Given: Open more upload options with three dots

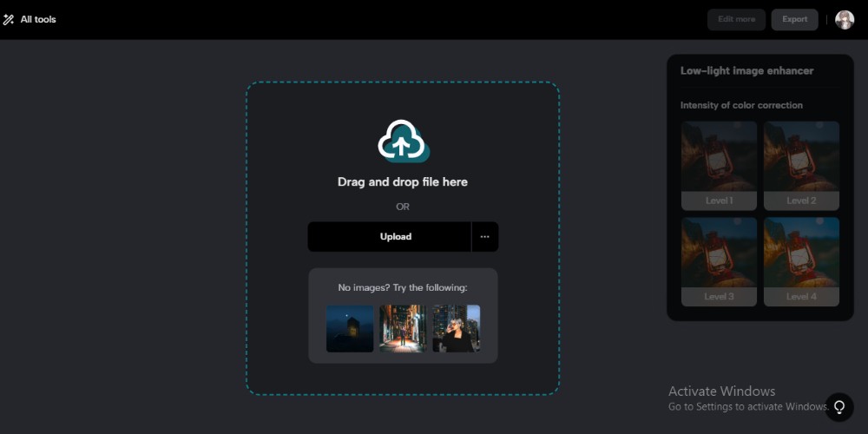Looking at the screenshot, I should click(x=485, y=236).
